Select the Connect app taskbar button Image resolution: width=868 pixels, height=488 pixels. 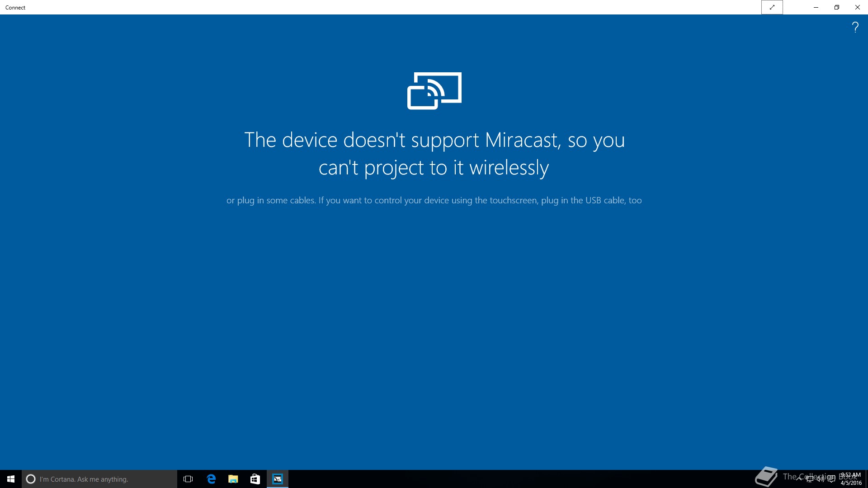(278, 479)
